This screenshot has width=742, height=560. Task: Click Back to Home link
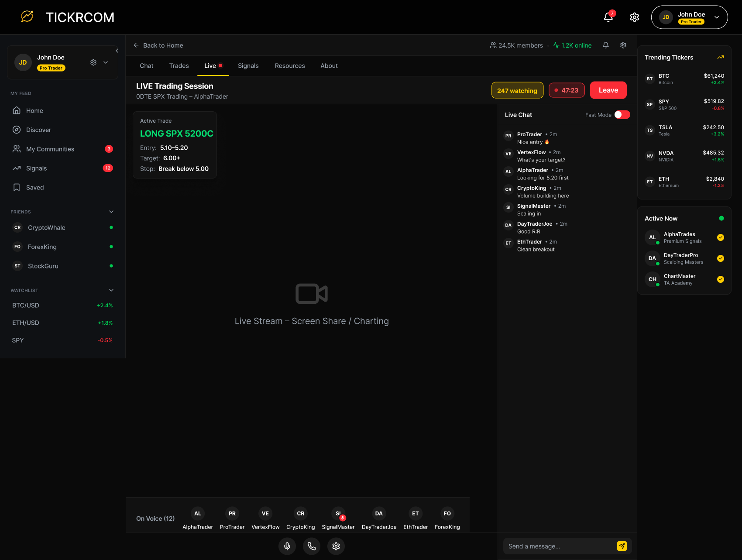tap(158, 45)
